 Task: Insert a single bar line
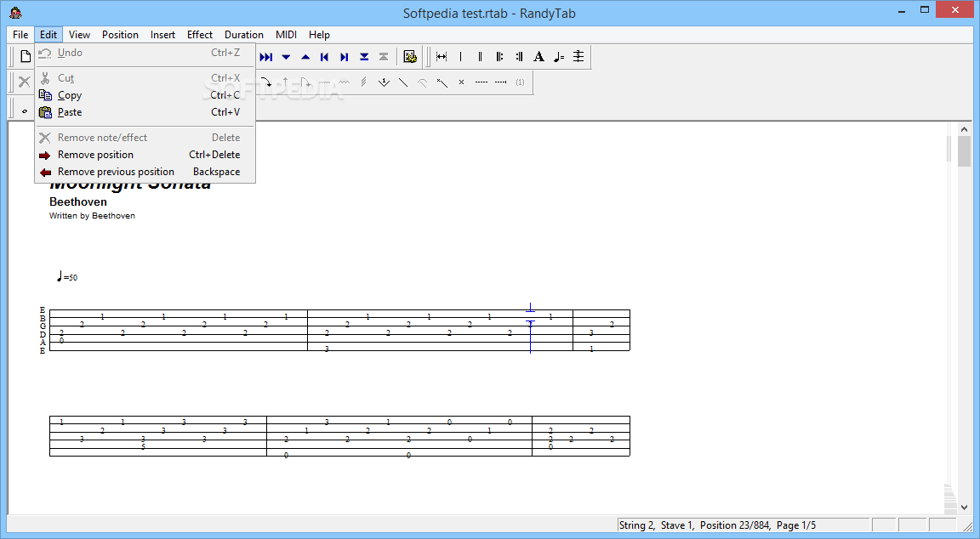(x=460, y=57)
